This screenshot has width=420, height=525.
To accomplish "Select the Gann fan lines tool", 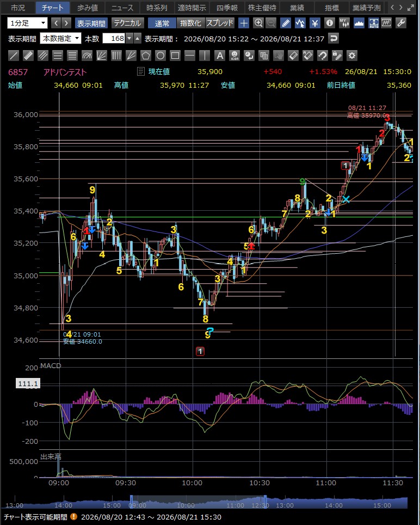I will [x=131, y=55].
